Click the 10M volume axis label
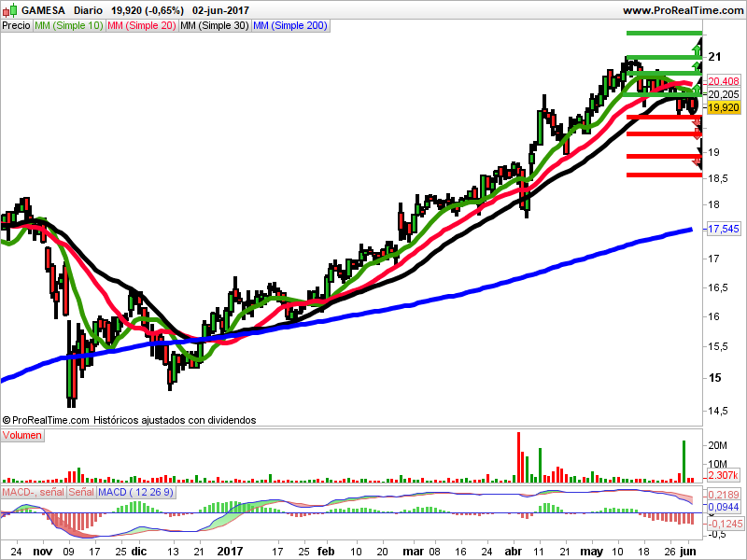This screenshot has width=747, height=560. [717, 463]
